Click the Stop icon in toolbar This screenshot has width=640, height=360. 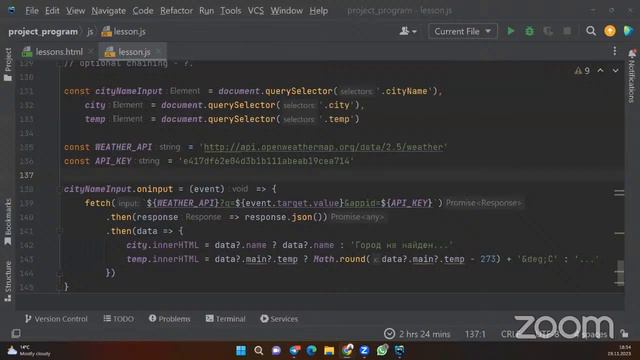click(x=567, y=31)
